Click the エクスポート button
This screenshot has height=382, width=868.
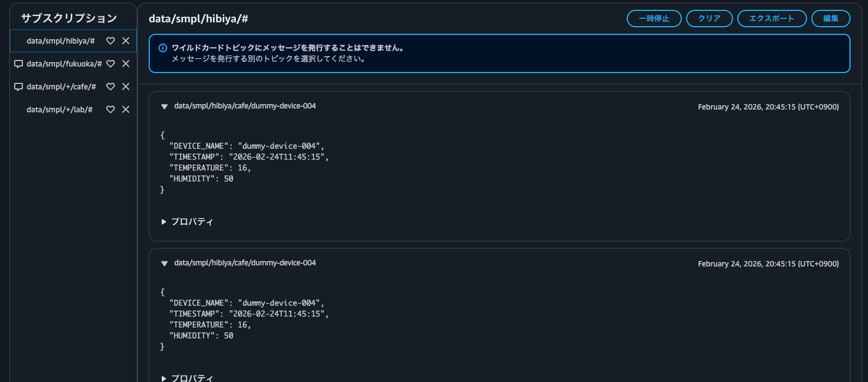click(771, 19)
